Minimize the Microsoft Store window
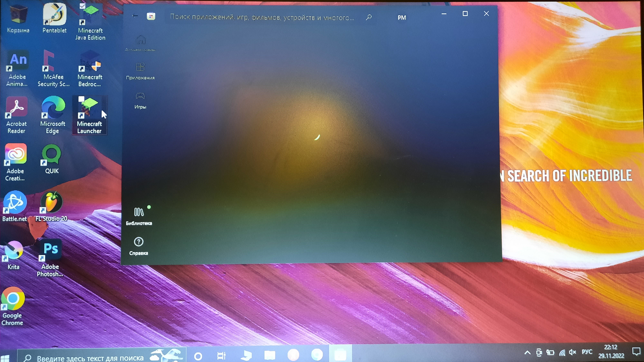This screenshot has height=362, width=644. tap(444, 14)
